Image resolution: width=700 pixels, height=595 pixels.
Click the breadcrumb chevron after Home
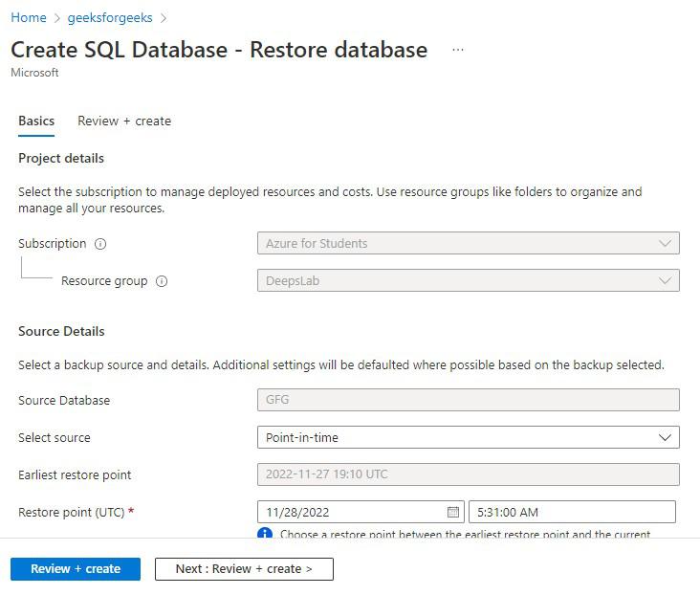[57, 18]
